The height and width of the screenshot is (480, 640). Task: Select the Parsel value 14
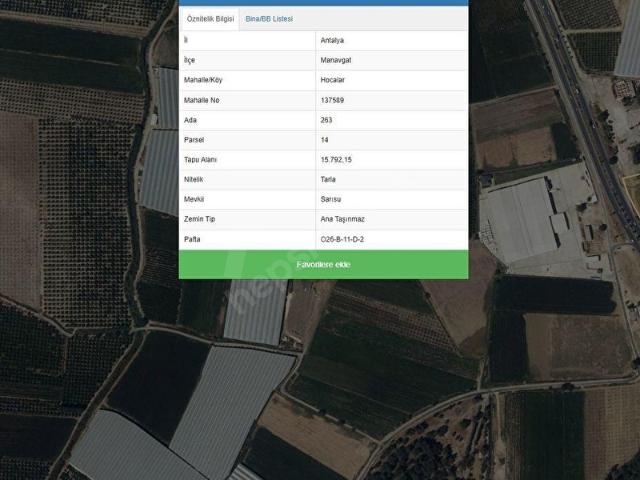tap(325, 140)
